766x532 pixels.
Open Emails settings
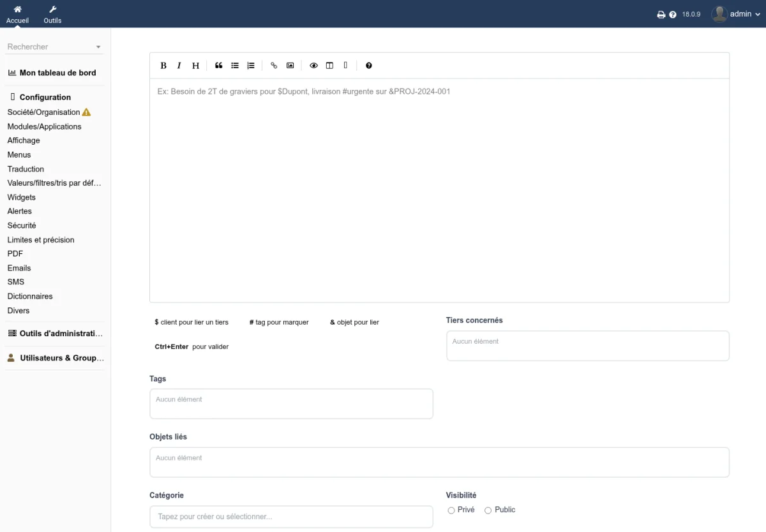tap(19, 268)
